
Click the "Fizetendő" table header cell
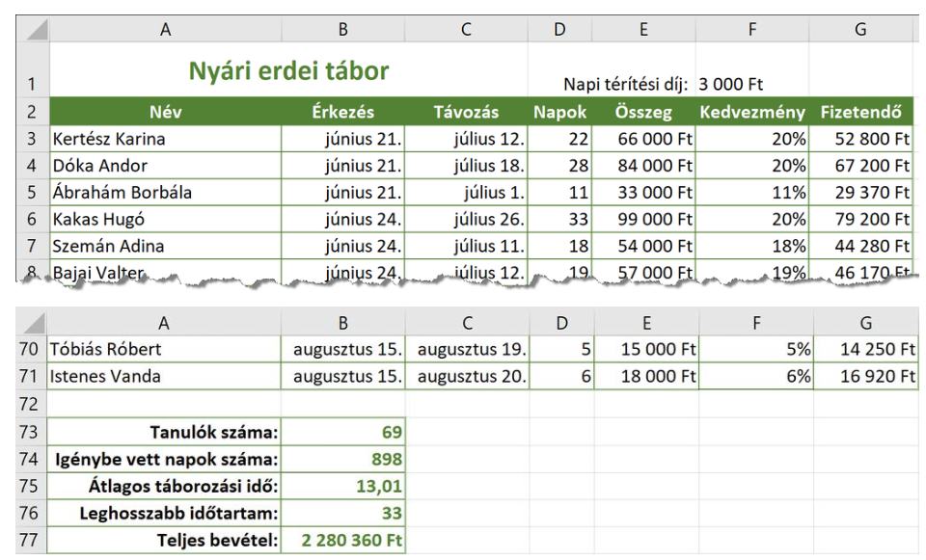[865, 112]
